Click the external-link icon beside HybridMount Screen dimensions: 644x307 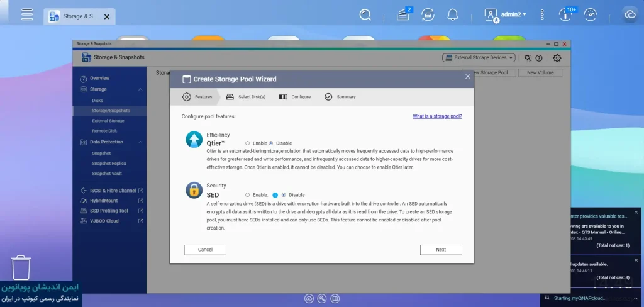(140, 201)
